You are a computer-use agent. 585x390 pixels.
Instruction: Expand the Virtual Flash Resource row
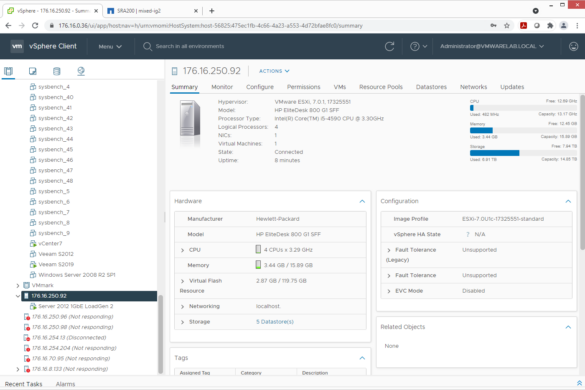click(x=182, y=281)
